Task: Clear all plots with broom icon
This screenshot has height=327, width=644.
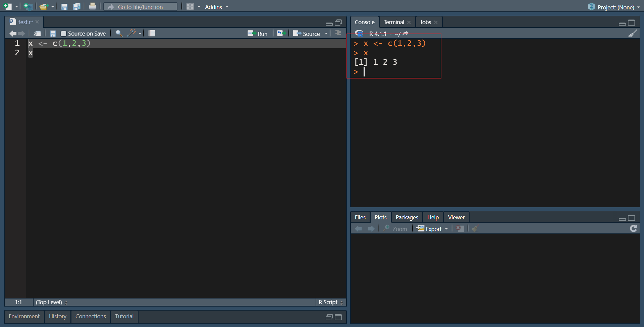Action: (x=475, y=229)
